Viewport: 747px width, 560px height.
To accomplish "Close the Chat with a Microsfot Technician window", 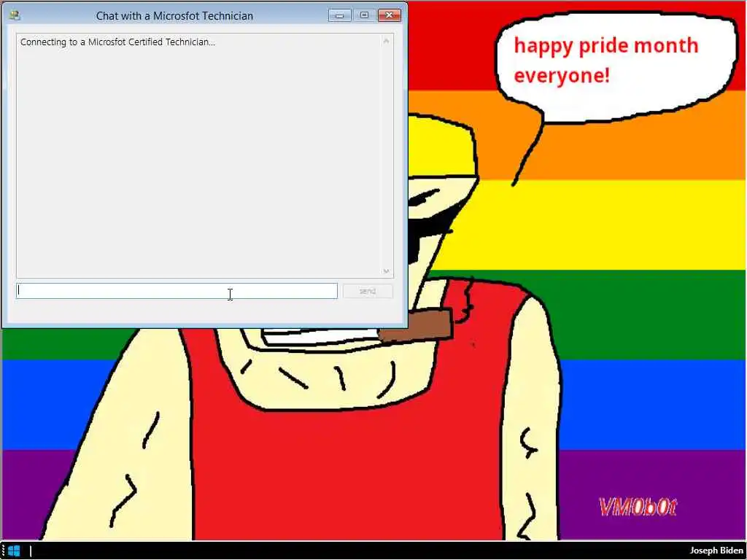I will coord(390,15).
